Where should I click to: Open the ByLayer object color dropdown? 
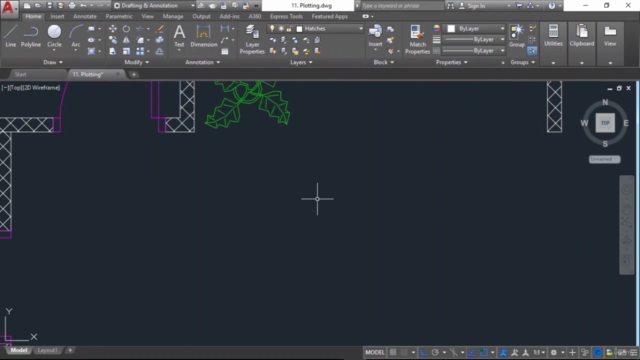pos(502,29)
